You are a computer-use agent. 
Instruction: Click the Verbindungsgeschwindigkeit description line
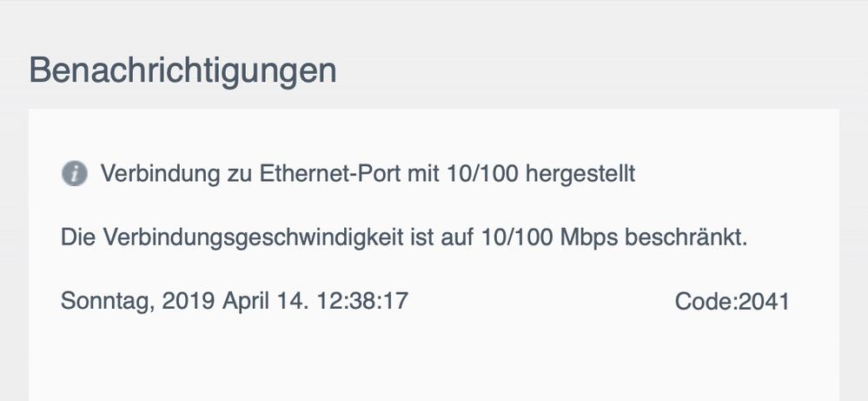pyautogui.click(x=404, y=237)
